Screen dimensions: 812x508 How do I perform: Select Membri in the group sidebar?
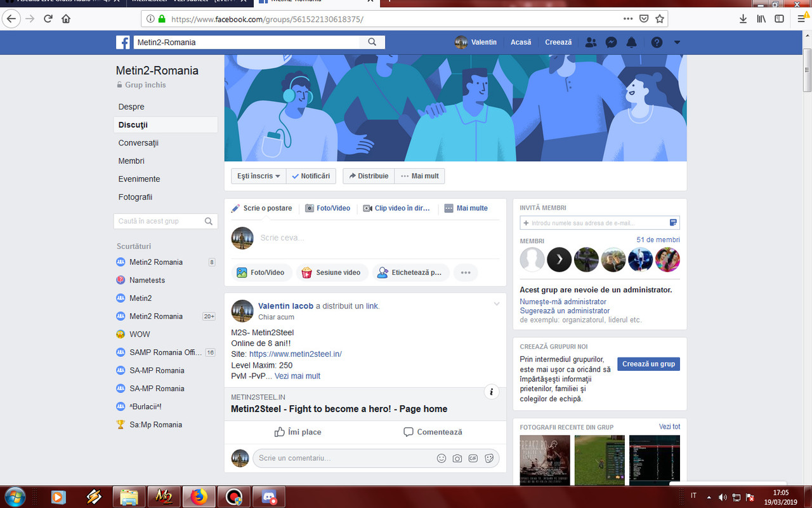pos(131,161)
